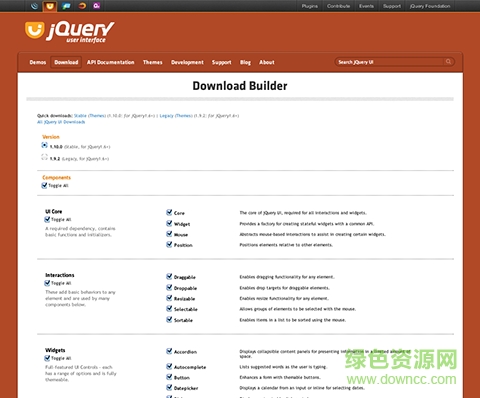Uncheck the Accordion widget
The image size is (480, 398).
point(169,351)
